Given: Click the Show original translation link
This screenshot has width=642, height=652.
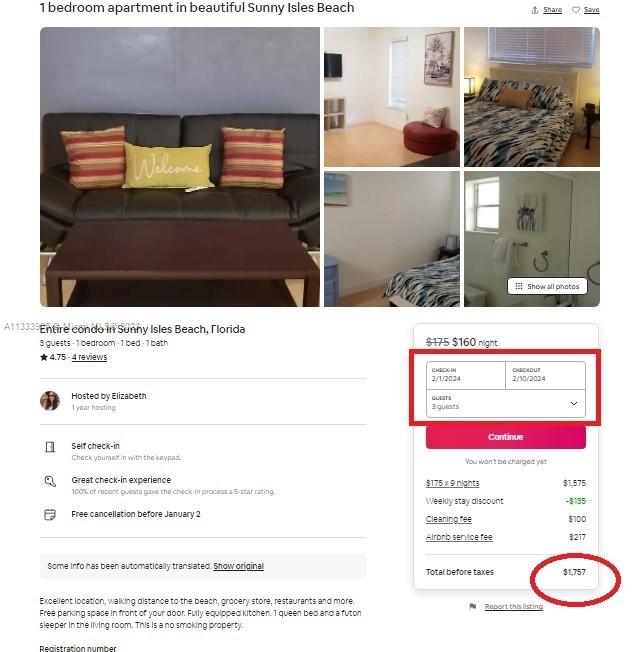Looking at the screenshot, I should 238,566.
